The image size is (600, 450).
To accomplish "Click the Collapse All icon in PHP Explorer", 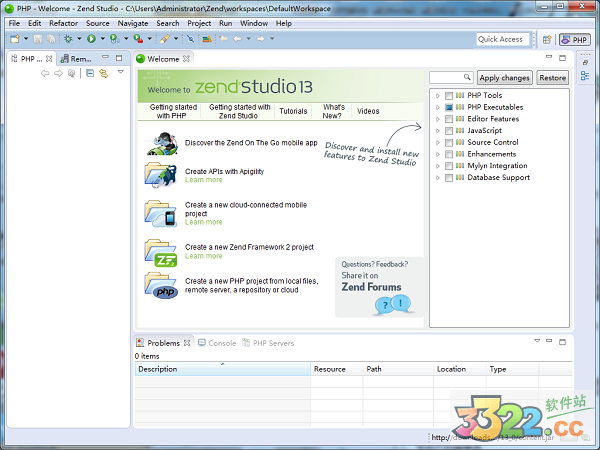I will 89,73.
